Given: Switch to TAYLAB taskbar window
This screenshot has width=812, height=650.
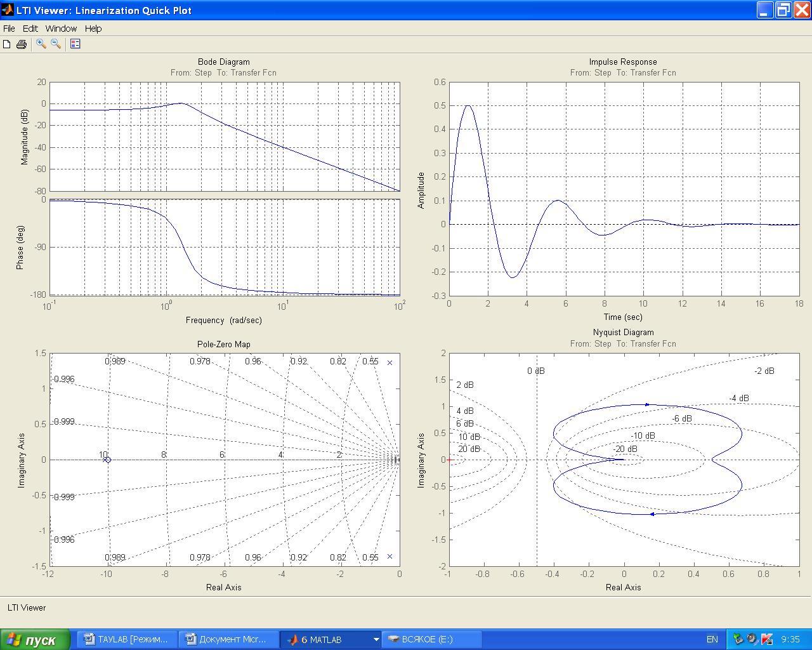Looking at the screenshot, I should pos(126,639).
